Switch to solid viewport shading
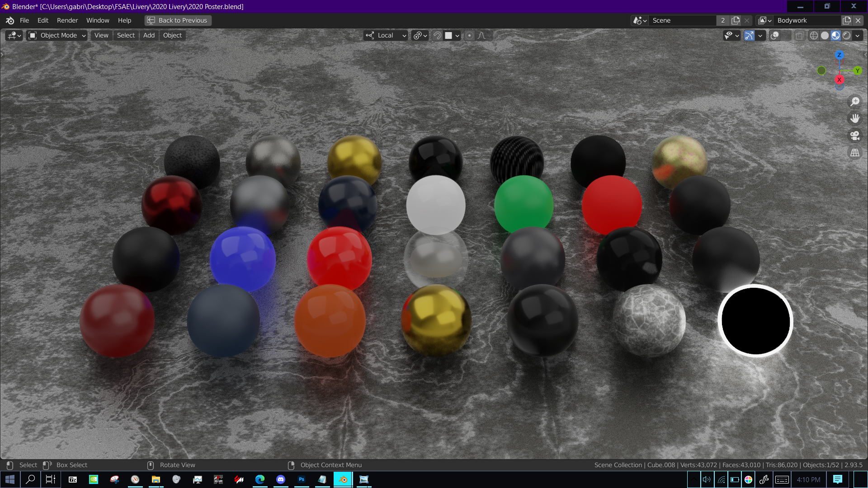 point(825,35)
